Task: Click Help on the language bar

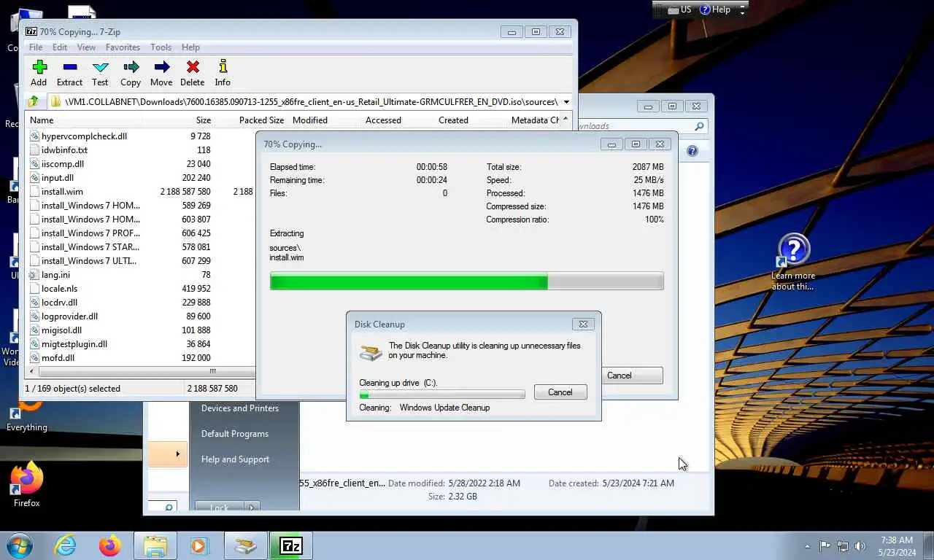Action: (x=715, y=9)
